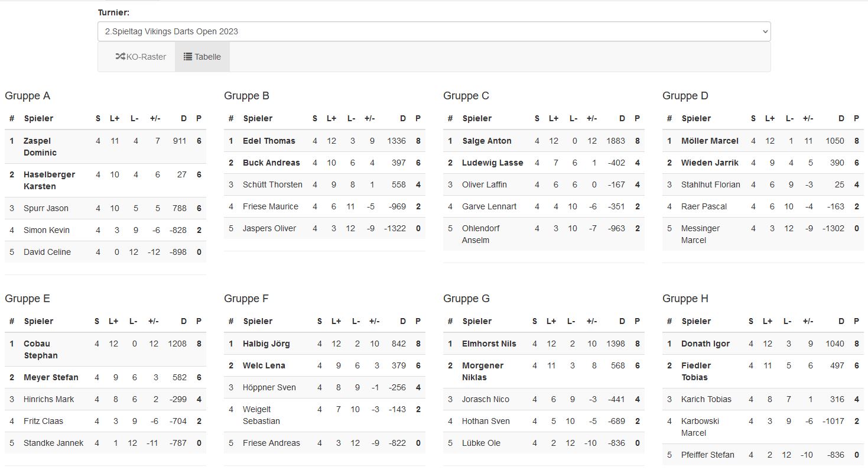This screenshot has width=868, height=476.
Task: Select Halbig Jörg in Gruppe F
Action: tap(266, 344)
